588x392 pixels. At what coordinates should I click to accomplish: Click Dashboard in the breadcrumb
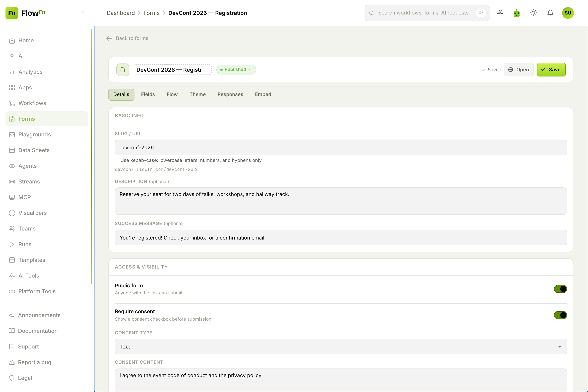(121, 13)
